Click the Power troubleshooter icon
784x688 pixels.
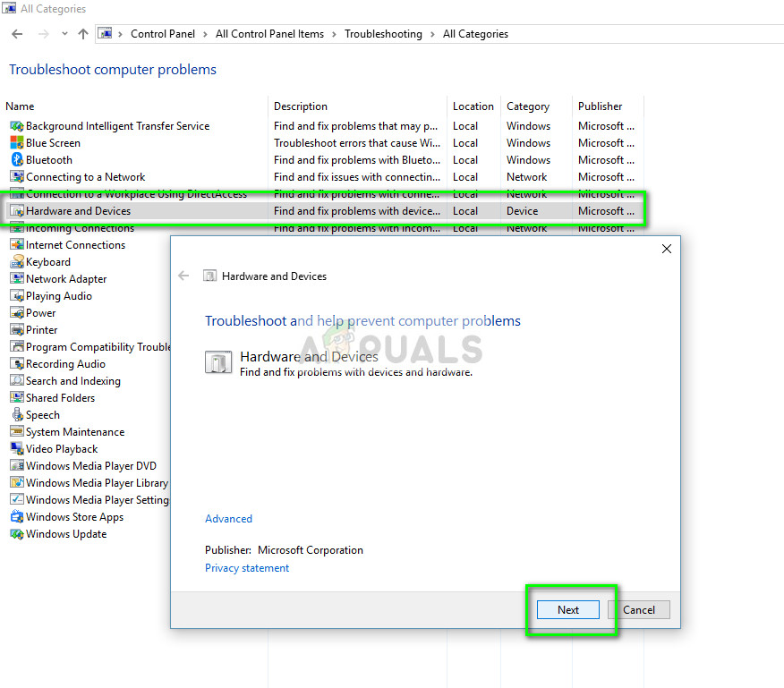(x=17, y=313)
